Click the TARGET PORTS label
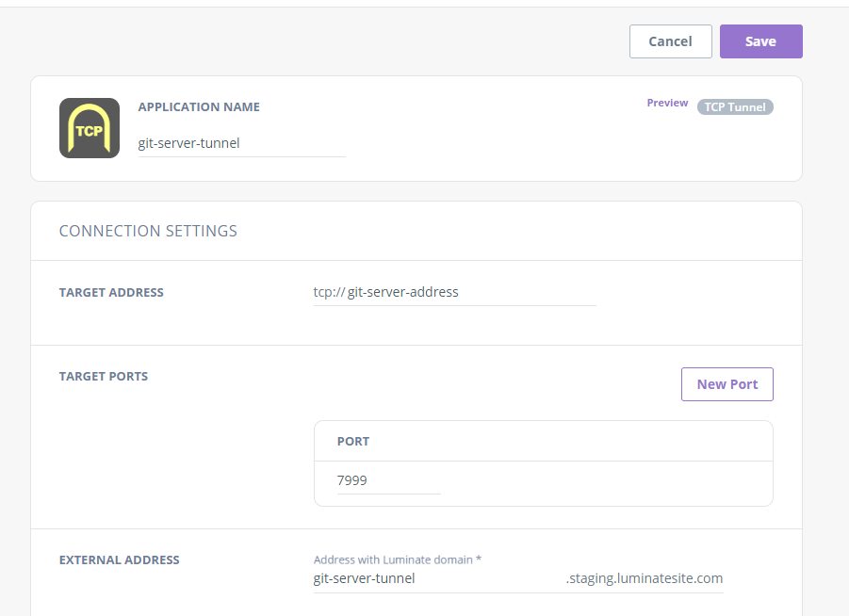 point(104,377)
